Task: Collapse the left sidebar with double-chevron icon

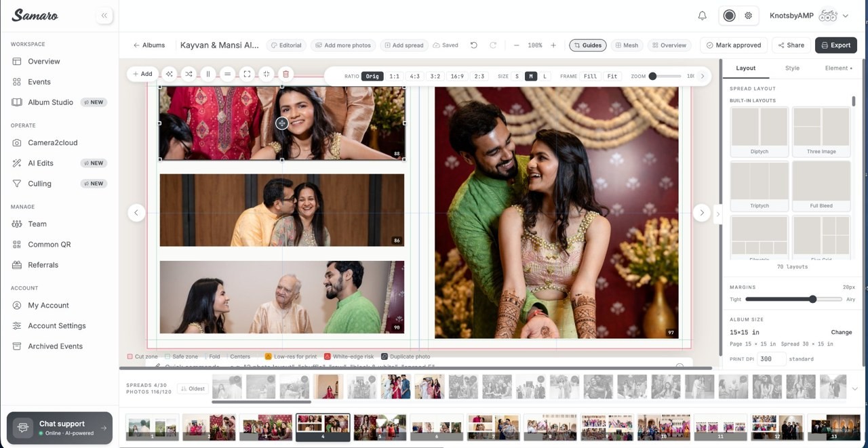Action: pyautogui.click(x=104, y=15)
